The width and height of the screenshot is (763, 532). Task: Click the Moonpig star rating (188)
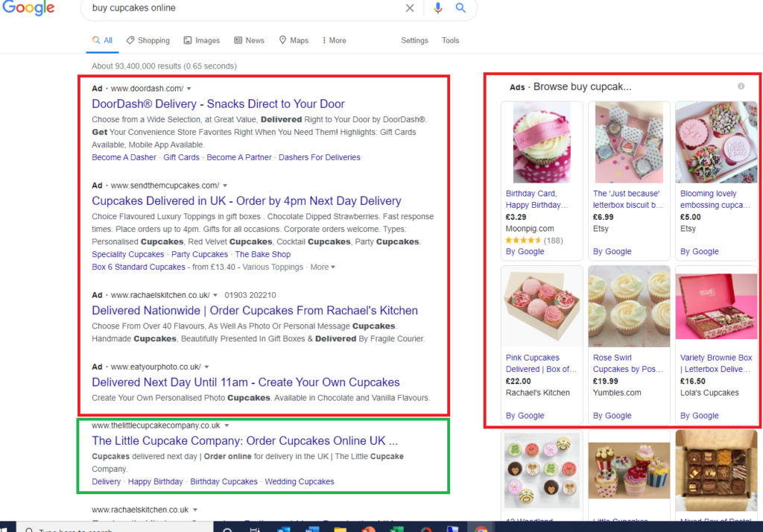pyautogui.click(x=534, y=240)
